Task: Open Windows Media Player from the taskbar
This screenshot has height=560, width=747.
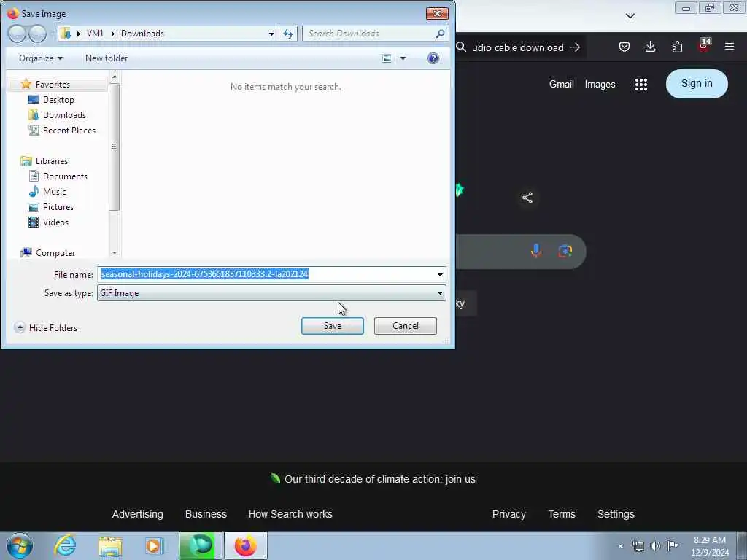Action: [x=154, y=545]
